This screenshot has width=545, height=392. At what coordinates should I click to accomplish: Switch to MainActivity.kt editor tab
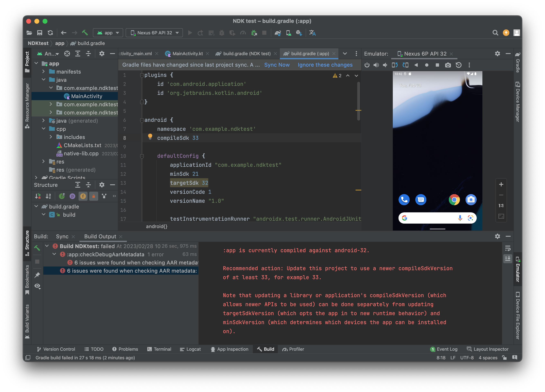pyautogui.click(x=187, y=54)
